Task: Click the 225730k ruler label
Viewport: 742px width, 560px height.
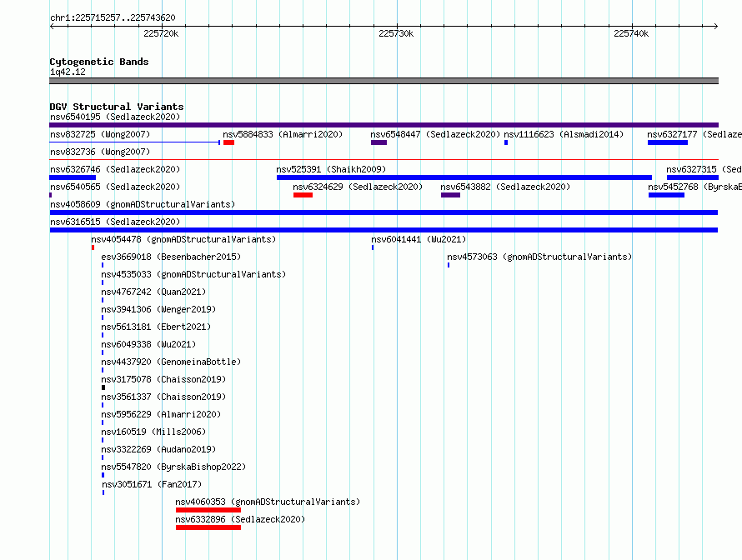Action: click(396, 33)
